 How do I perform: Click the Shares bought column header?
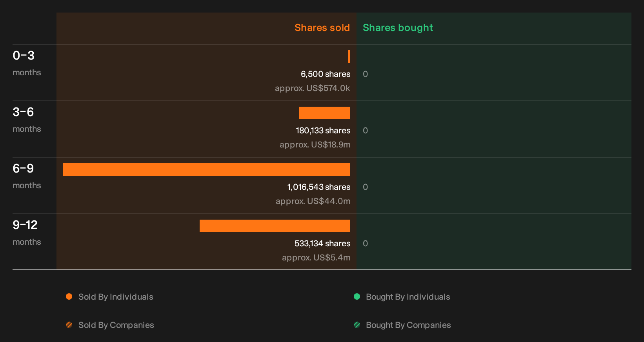[398, 28]
